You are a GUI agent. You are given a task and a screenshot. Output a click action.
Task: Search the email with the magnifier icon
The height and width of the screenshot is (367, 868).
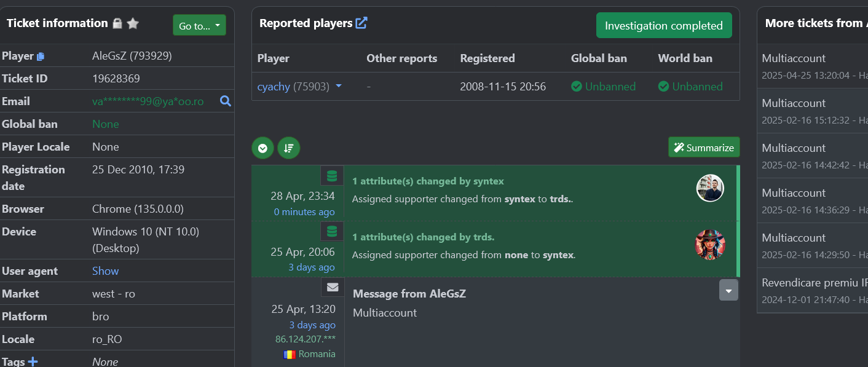(226, 101)
